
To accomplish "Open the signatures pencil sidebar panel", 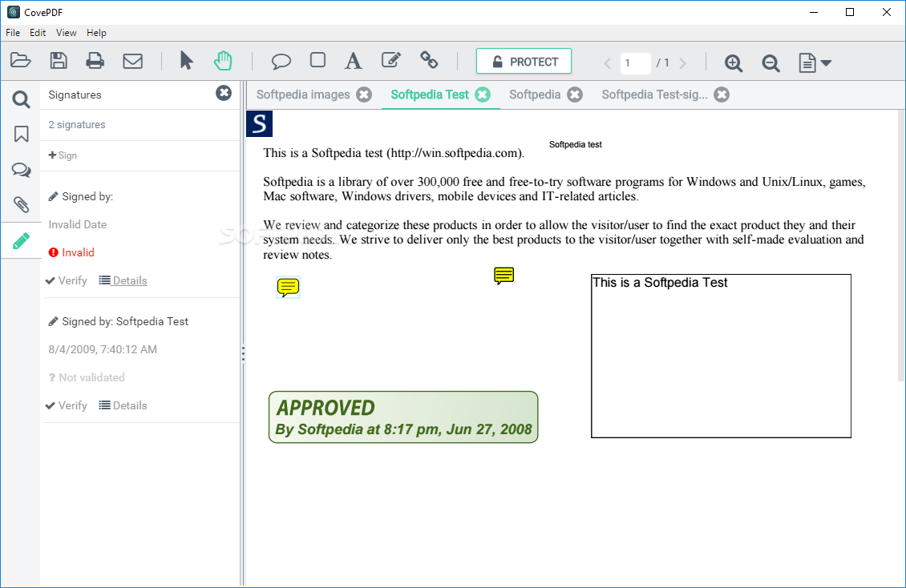I will pos(22,240).
